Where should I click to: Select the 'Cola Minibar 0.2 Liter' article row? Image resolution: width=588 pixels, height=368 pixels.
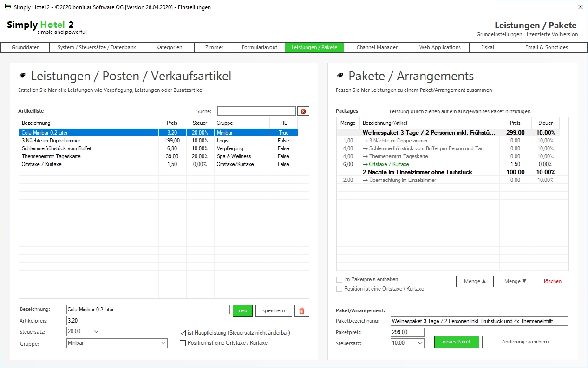tap(158, 133)
